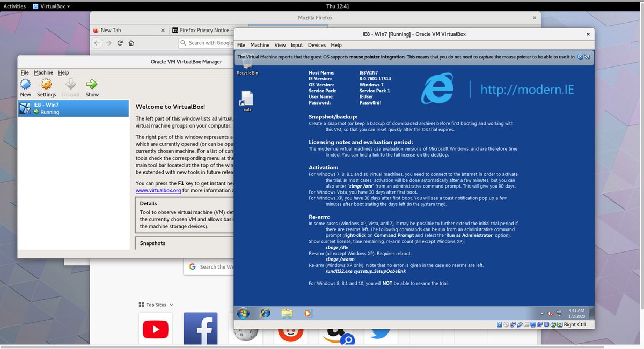Click the shared folders status icon

pos(526,324)
